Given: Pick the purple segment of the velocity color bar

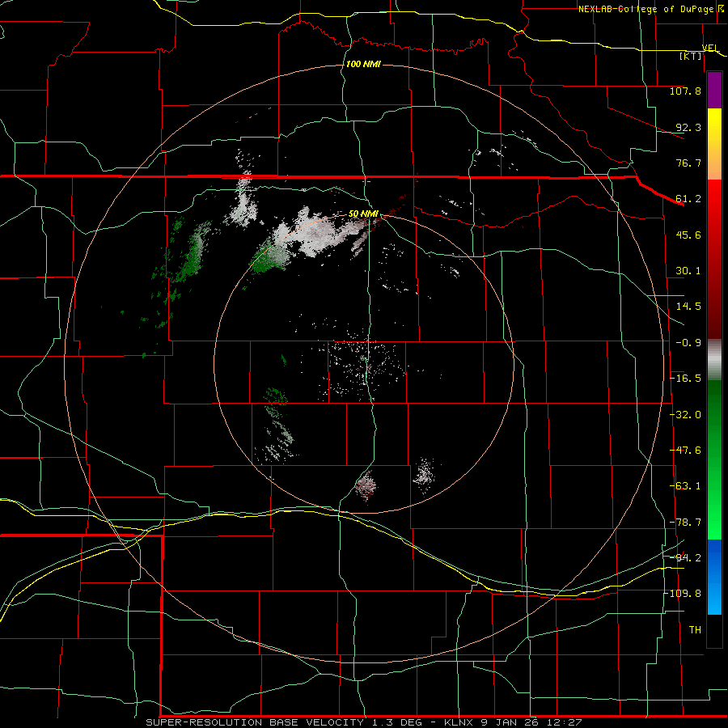Looking at the screenshot, I should point(714,90).
